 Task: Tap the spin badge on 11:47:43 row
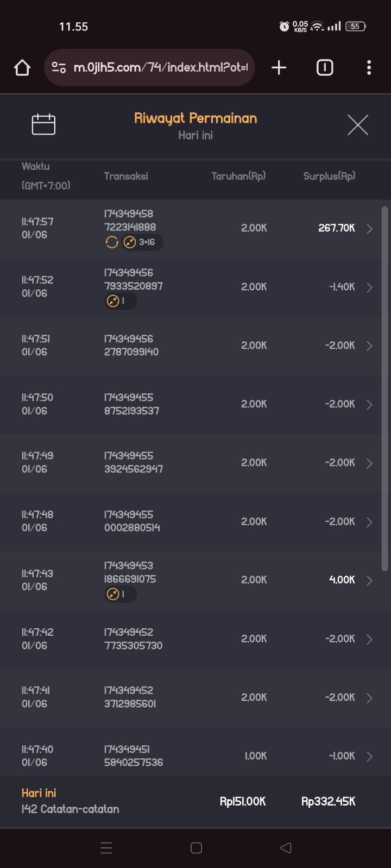coord(119,595)
